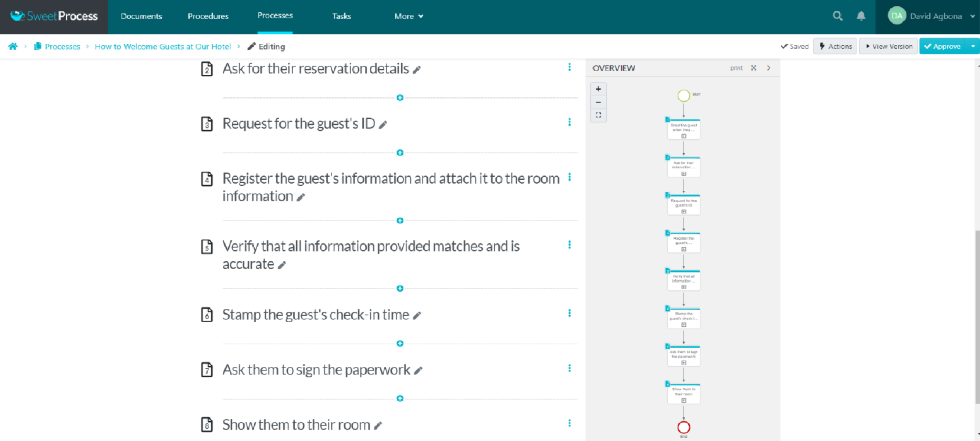Open Processes breadcrumb link

click(x=62, y=46)
